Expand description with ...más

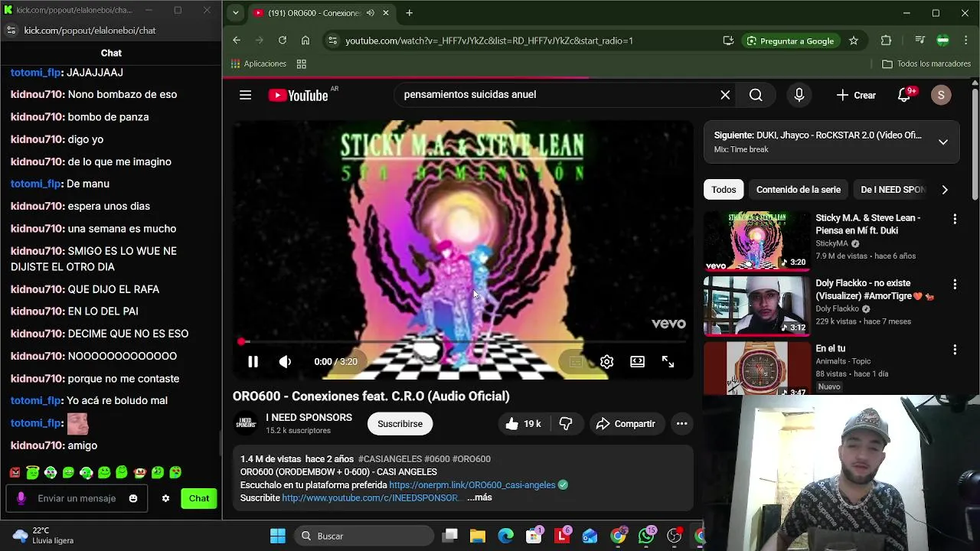pos(479,498)
